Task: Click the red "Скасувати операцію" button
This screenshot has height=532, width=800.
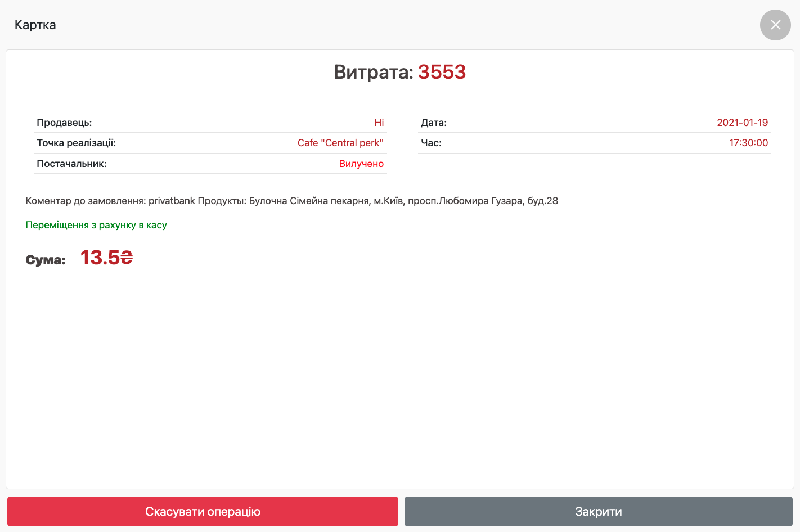Action: [203, 511]
